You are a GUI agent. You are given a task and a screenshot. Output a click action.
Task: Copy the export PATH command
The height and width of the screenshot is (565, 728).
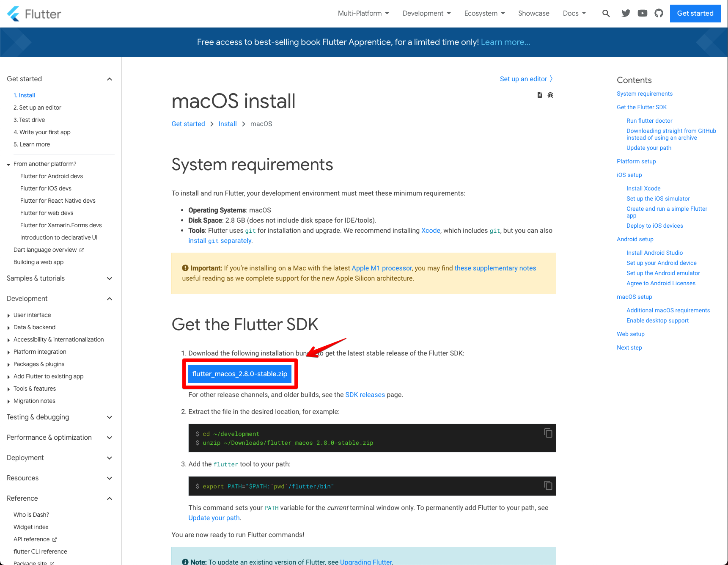[548, 485]
